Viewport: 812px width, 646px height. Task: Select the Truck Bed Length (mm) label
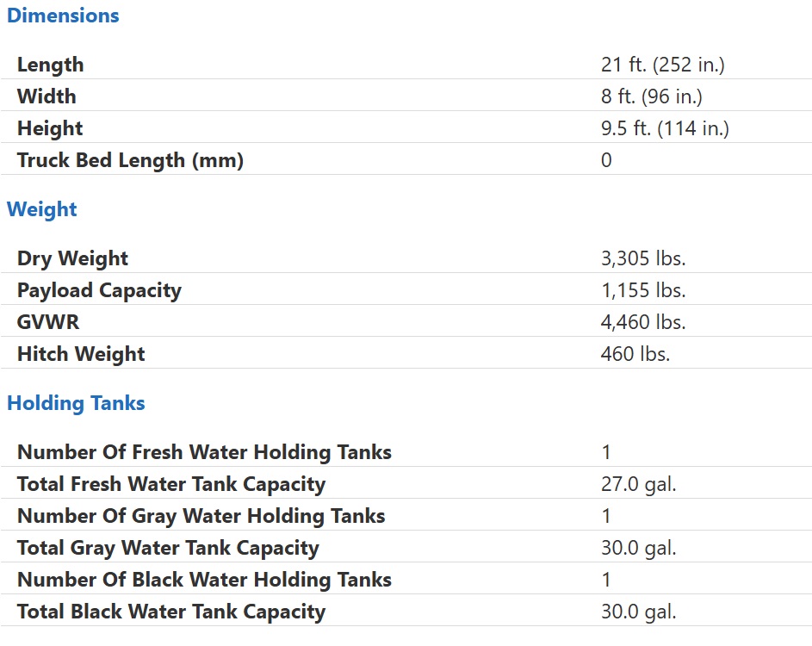click(x=131, y=160)
